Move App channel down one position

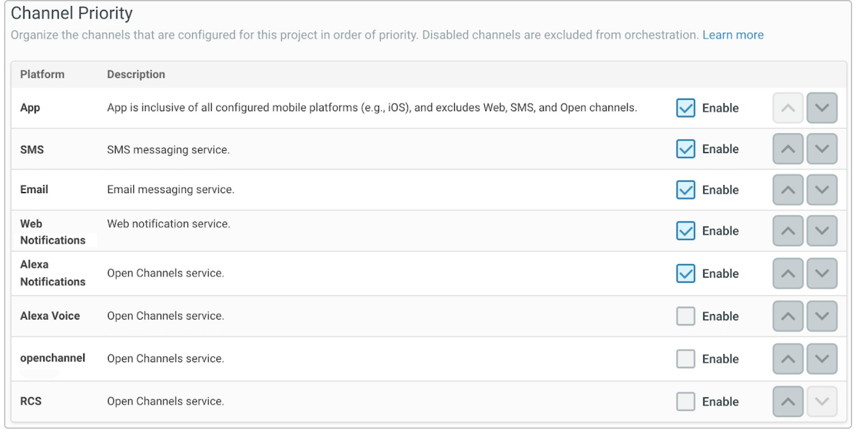point(822,108)
